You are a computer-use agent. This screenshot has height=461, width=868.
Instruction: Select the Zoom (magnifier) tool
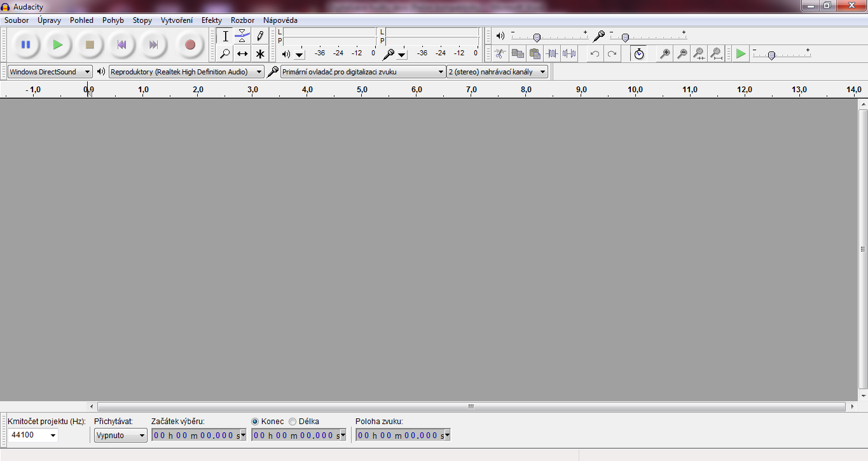(x=225, y=53)
